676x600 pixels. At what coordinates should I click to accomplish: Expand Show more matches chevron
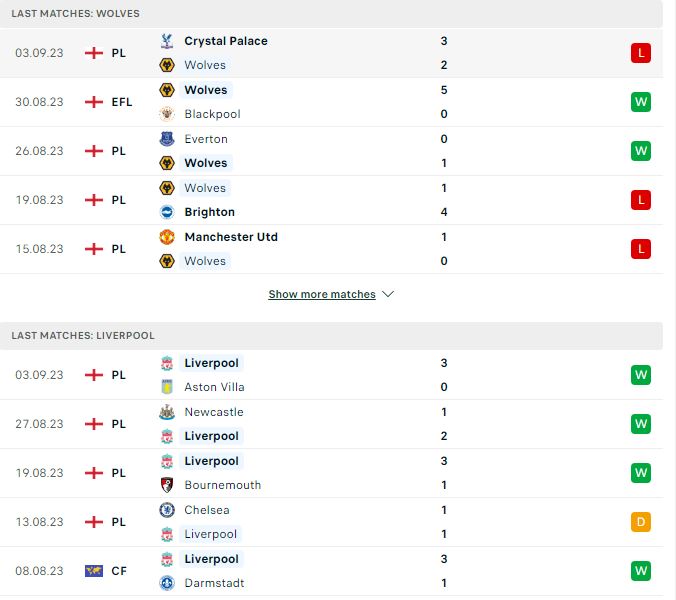coord(388,294)
